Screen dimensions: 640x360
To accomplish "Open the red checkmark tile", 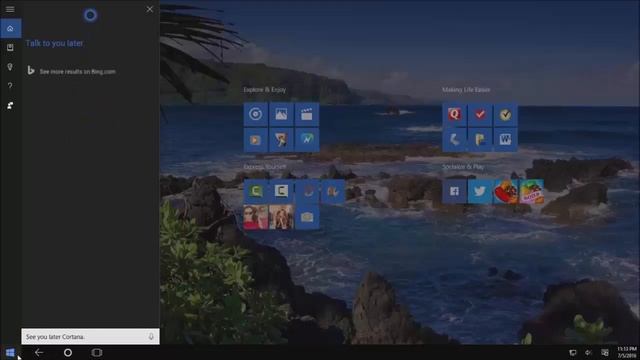I will coord(480,114).
